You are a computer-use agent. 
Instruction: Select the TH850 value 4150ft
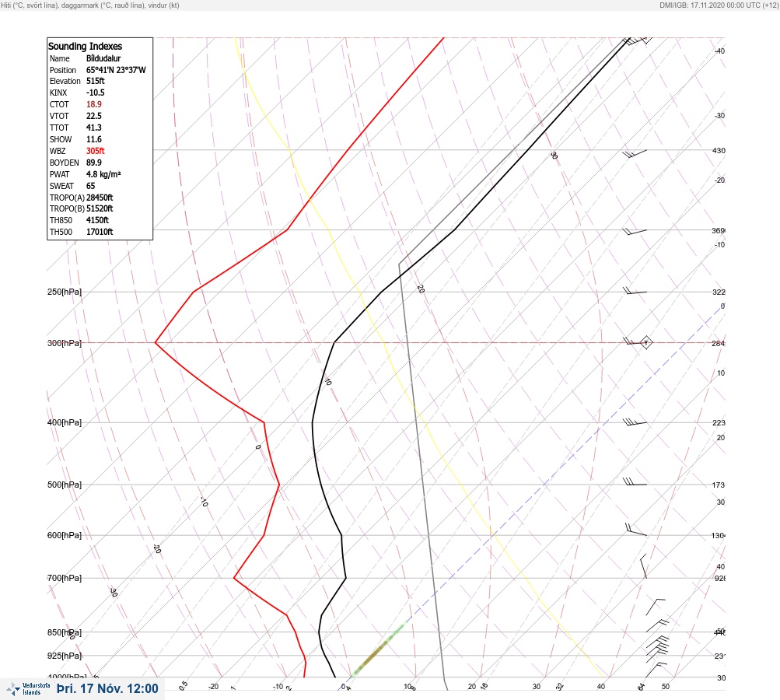click(97, 220)
